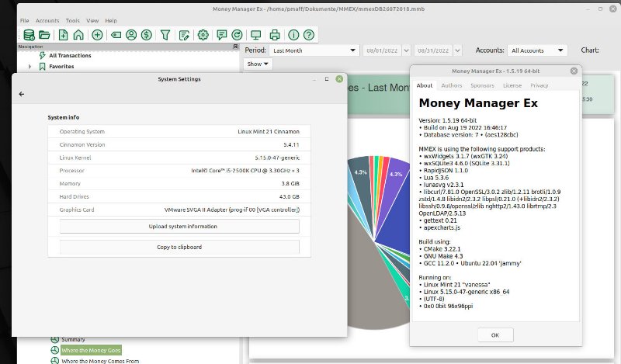This screenshot has height=364, width=621.
Task: Select Where the Money Comes From report
Action: (100, 361)
